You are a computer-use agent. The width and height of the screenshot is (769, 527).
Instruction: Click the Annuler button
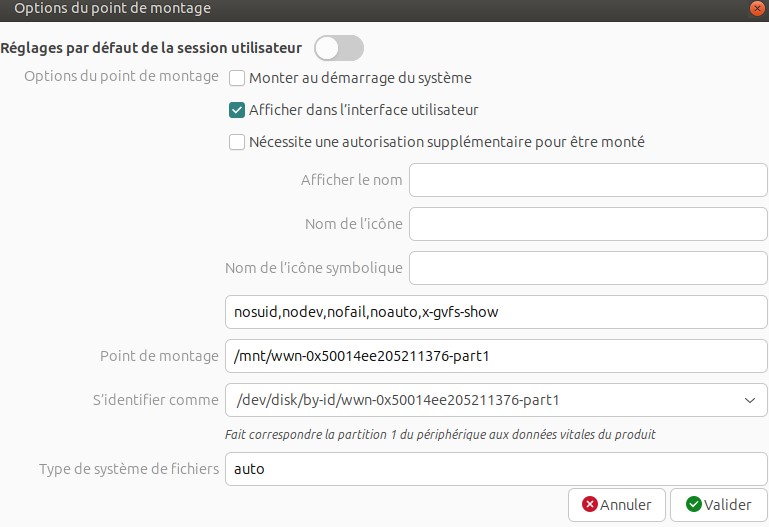pyautogui.click(x=616, y=504)
